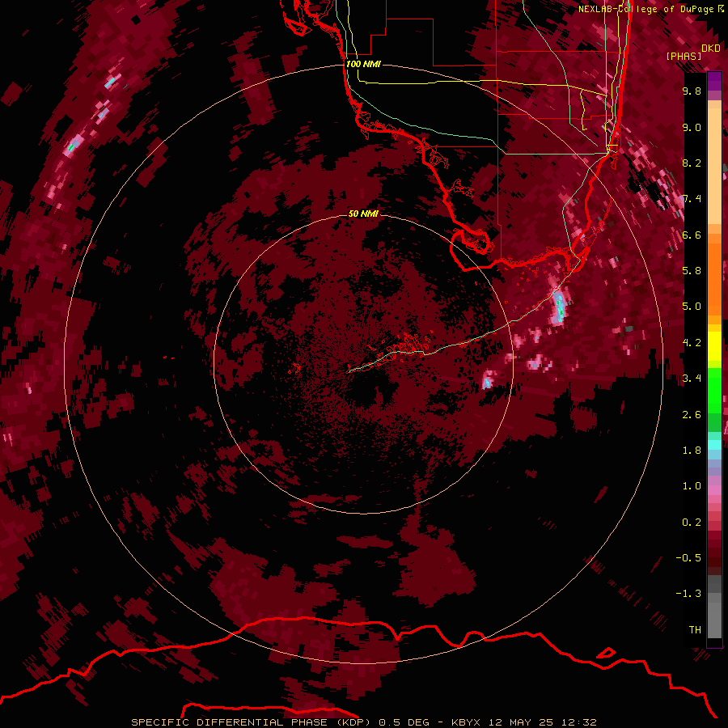Click the 50 NMI range ring label

[363, 214]
